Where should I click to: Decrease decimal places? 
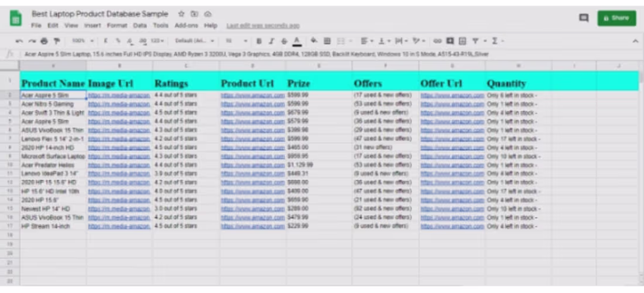pos(130,41)
